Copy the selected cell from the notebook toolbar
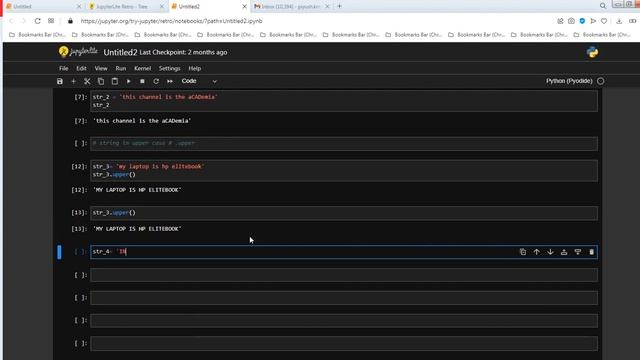640x360 pixels. point(101,81)
